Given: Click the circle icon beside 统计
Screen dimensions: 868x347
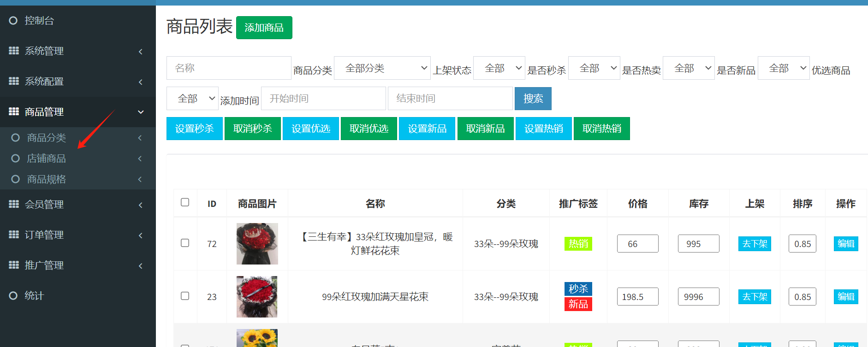Looking at the screenshot, I should (x=13, y=295).
